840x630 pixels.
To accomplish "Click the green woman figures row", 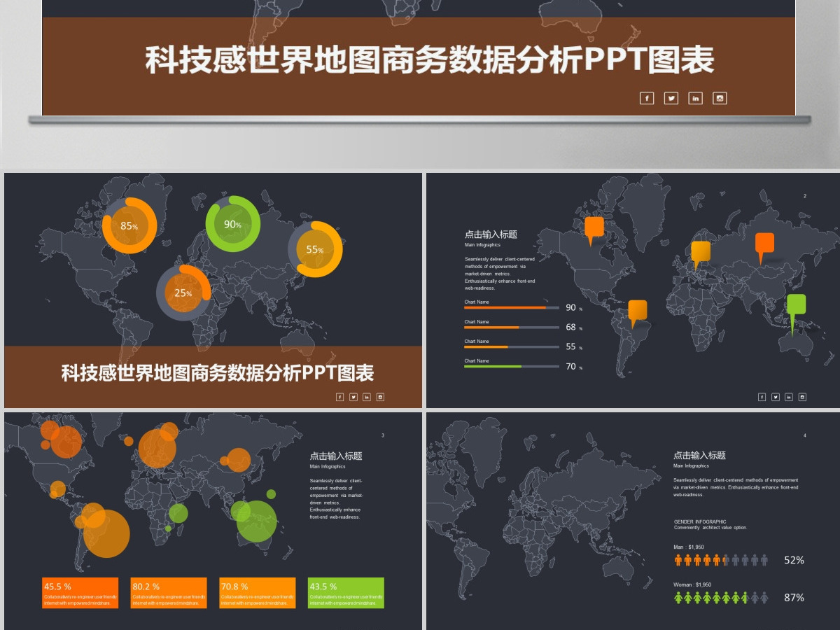I will [721, 597].
